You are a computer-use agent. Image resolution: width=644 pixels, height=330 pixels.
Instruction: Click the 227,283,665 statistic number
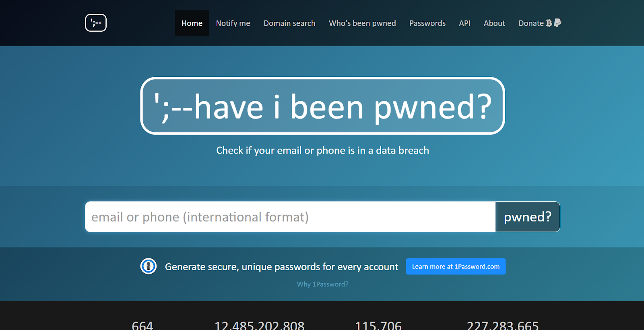503,325
